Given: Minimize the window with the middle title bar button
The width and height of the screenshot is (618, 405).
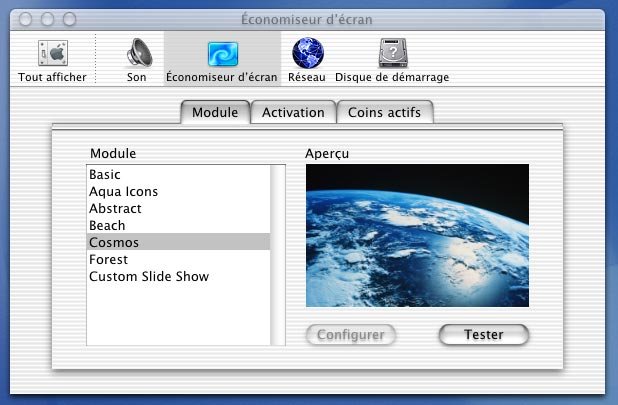Looking at the screenshot, I should 47,19.
